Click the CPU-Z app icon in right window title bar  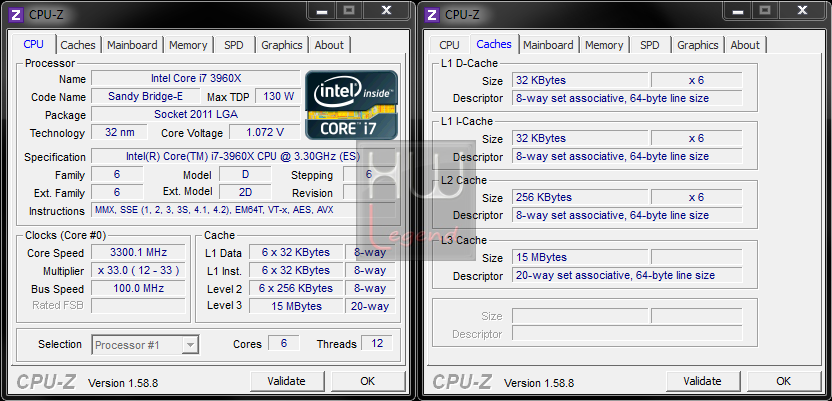pos(434,14)
